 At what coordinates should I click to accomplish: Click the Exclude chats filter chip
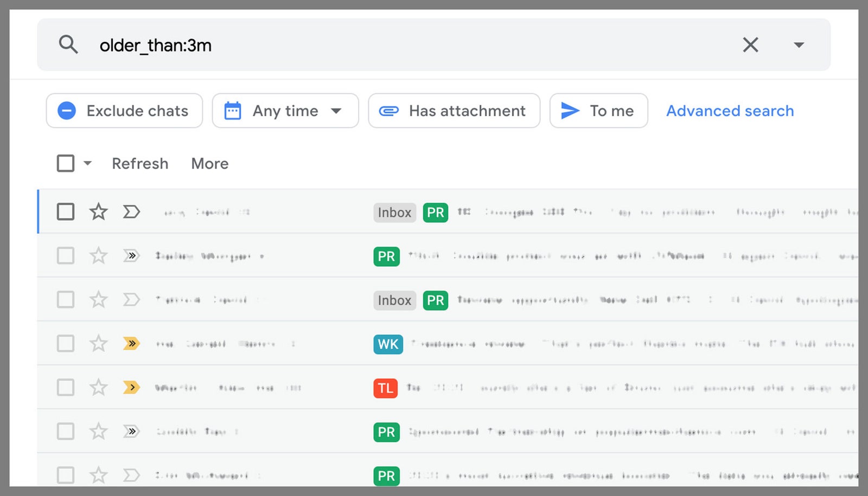coord(124,111)
